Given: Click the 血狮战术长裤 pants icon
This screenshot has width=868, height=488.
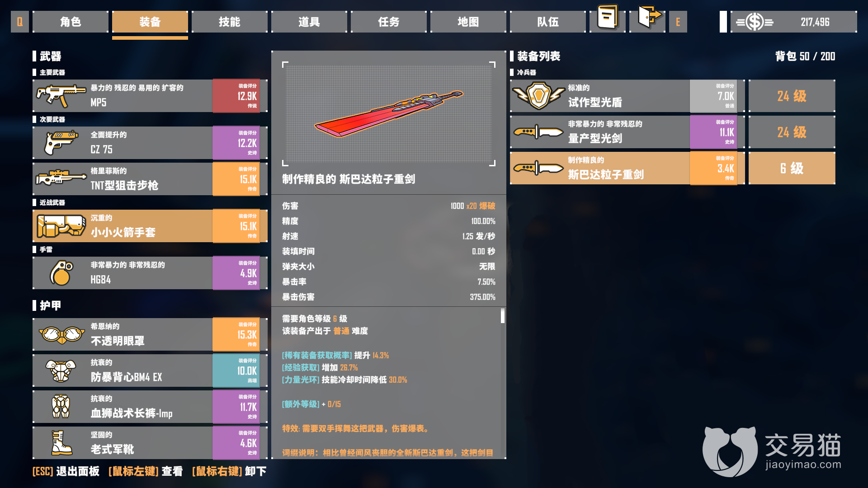Looking at the screenshot, I should click(61, 407).
